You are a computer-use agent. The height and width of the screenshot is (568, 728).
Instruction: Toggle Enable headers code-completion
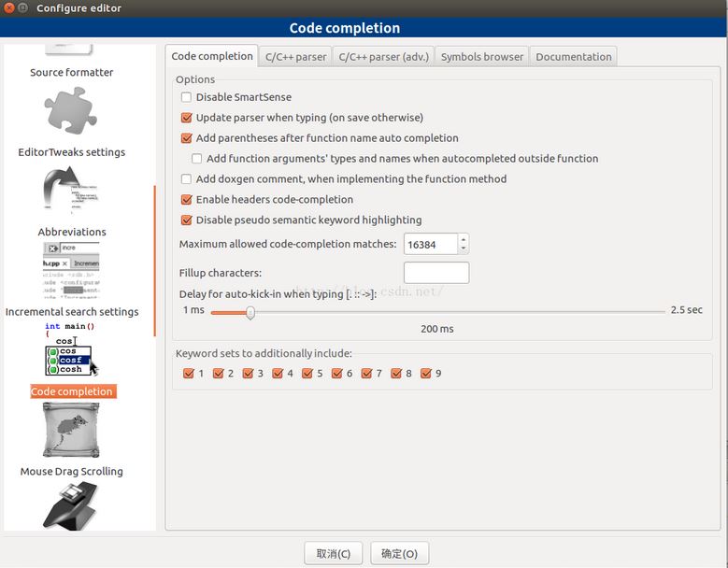(x=186, y=200)
